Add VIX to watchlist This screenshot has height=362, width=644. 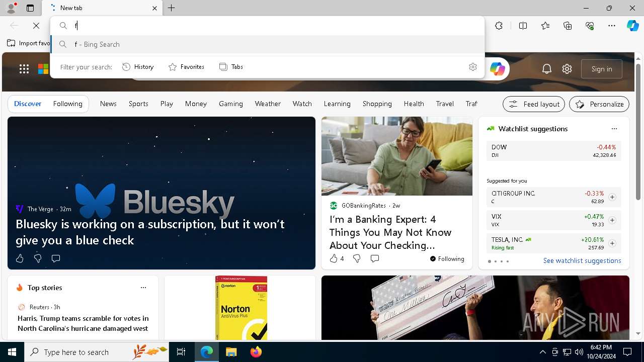612,220
